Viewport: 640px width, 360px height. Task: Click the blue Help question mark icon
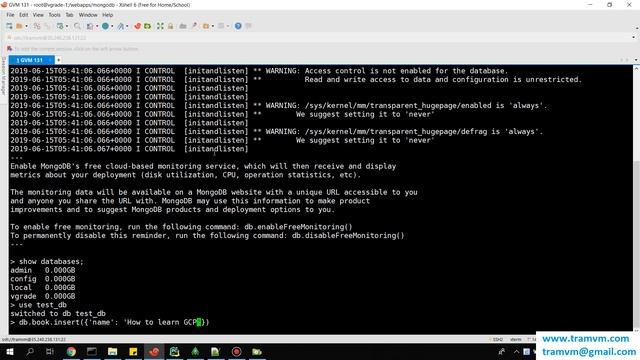[x=238, y=26]
